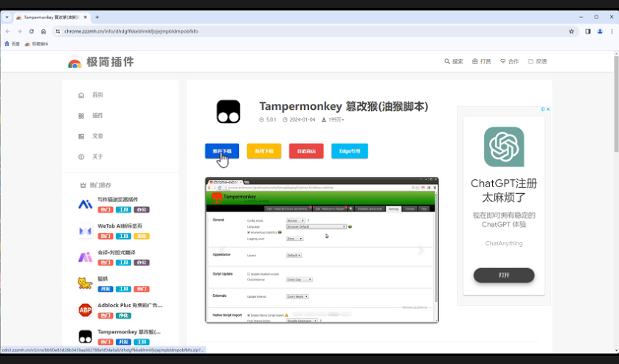Click the cyan Edge专用 button
This screenshot has width=619, height=364.
coord(350,151)
